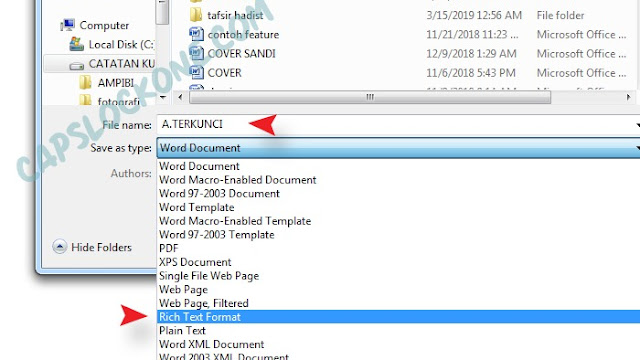
Task: Click date 11/6/2018 5:43 PM
Action: click(x=471, y=73)
